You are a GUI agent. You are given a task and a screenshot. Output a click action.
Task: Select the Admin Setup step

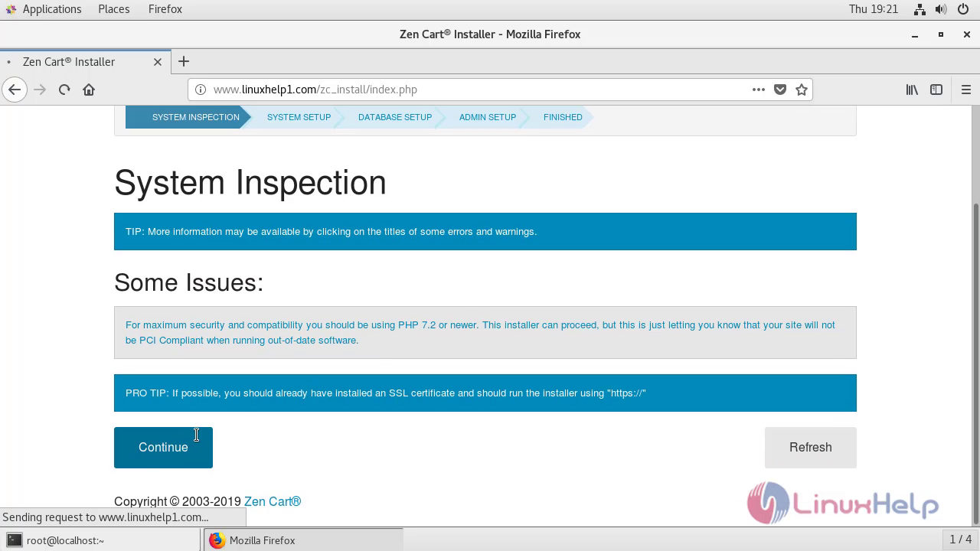coord(488,117)
